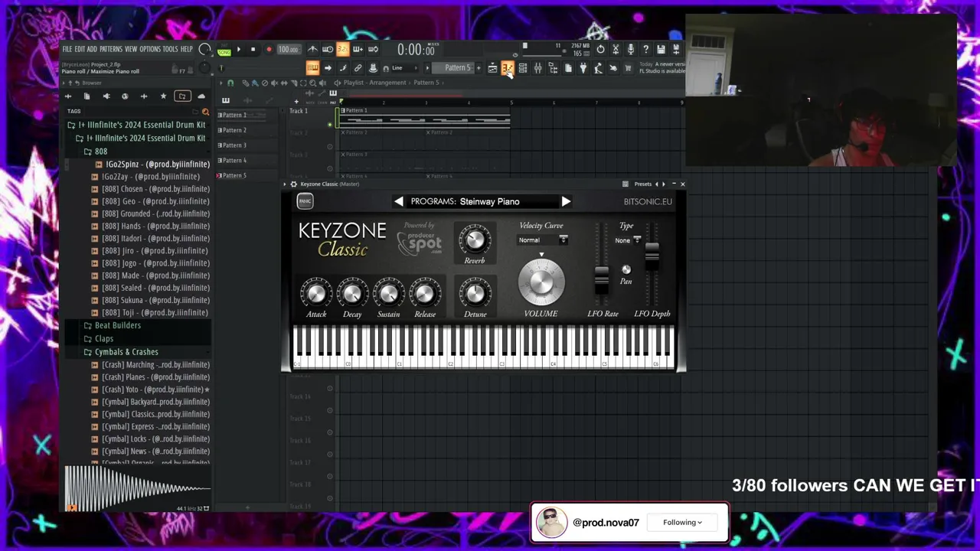This screenshot has width=980, height=551.
Task: Open the LFO Type None dropdown
Action: pyautogui.click(x=627, y=240)
